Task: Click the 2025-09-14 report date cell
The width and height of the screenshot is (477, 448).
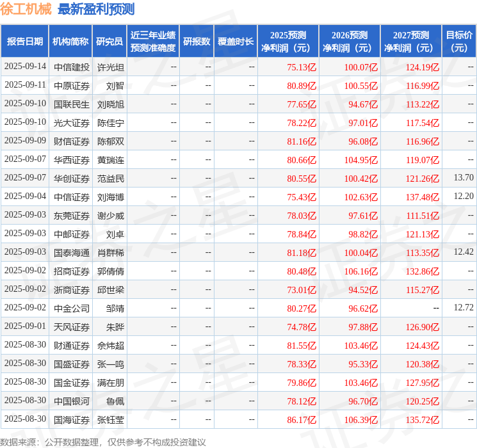Action: 25,67
